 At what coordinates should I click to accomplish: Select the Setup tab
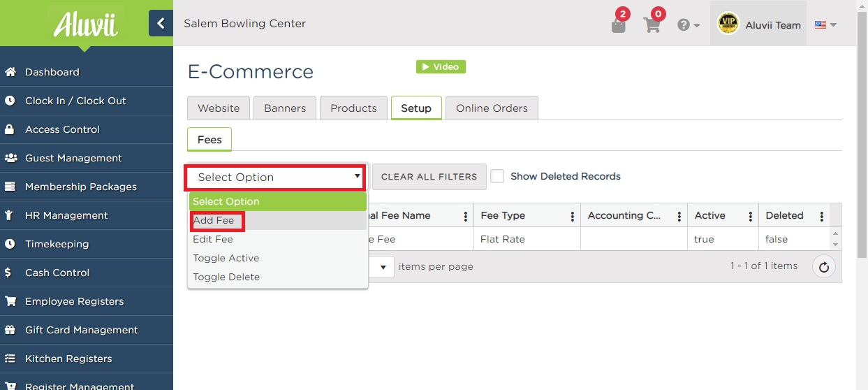(416, 108)
